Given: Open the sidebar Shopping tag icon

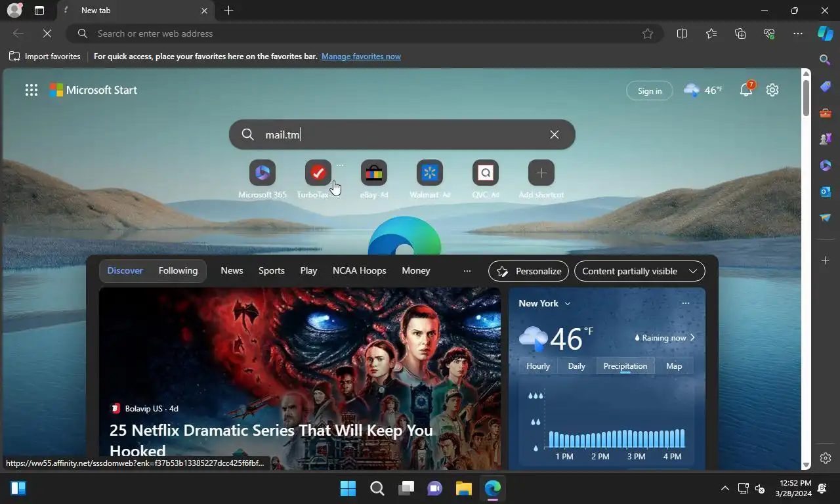Looking at the screenshot, I should point(826,86).
